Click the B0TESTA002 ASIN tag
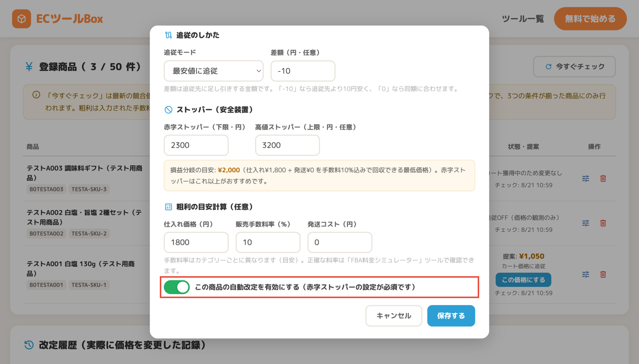This screenshot has width=639, height=364. coord(46,233)
